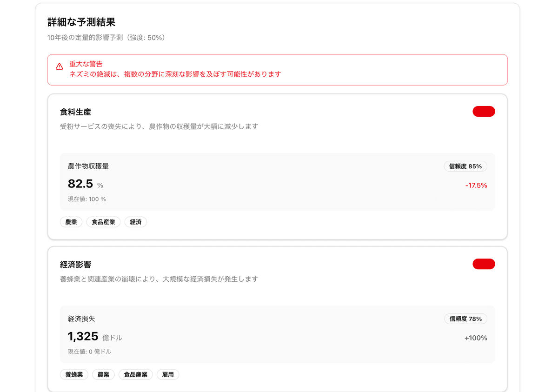Click the 現在値: 100 % text
The height and width of the screenshot is (392, 558).
tap(87, 199)
